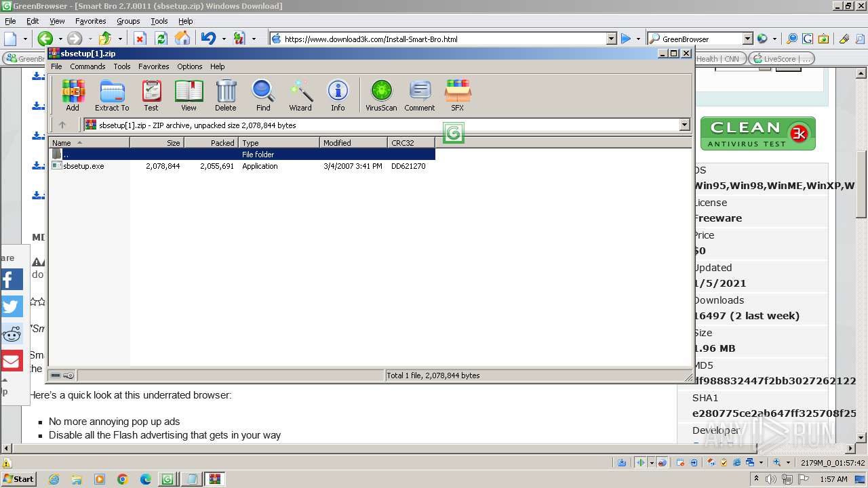Expand the archive path dropdown

pos(684,125)
